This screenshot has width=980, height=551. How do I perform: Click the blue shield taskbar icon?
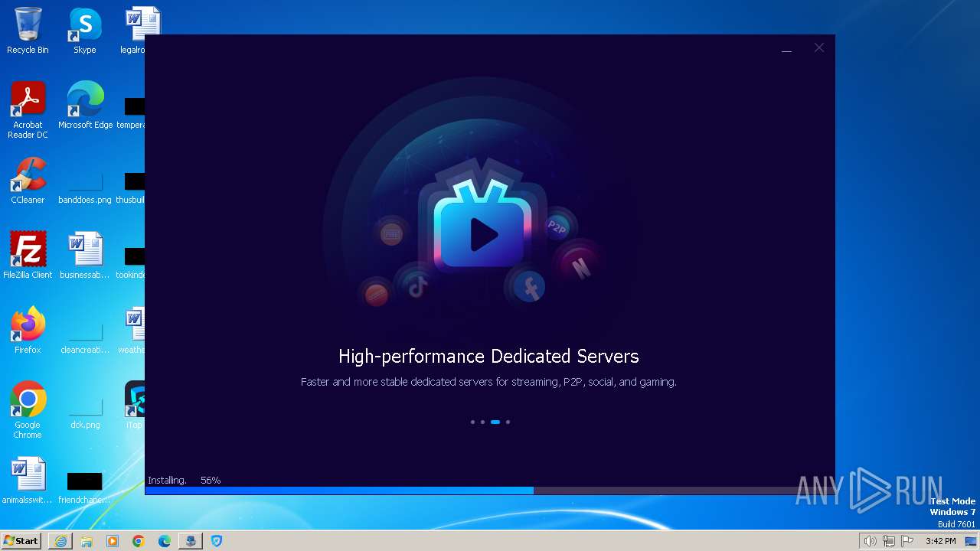tap(217, 541)
